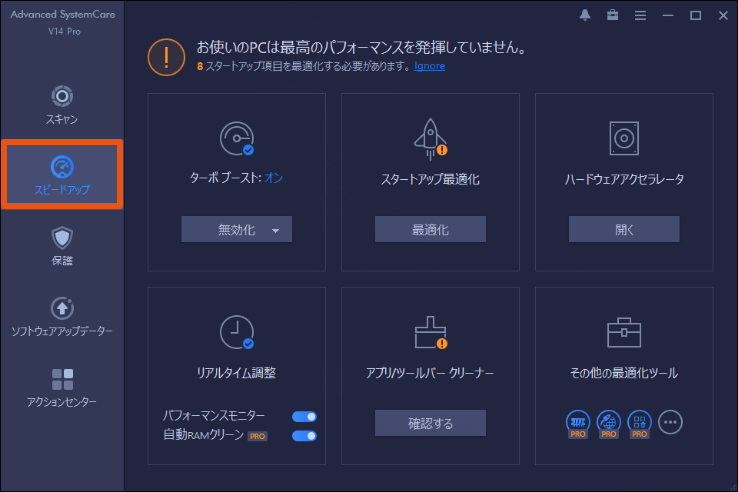Click the その他の最適化ツール toolbox icon
The height and width of the screenshot is (492, 738).
624,332
